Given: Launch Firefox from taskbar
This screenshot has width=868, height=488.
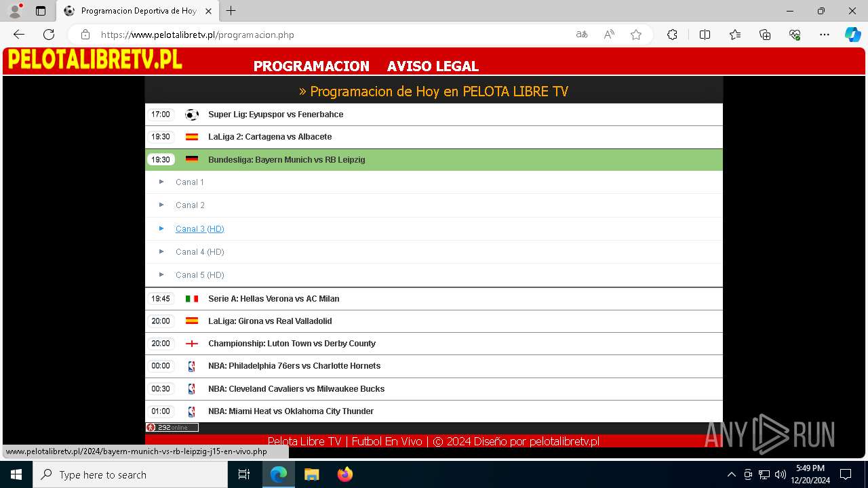Looking at the screenshot, I should coord(345,474).
